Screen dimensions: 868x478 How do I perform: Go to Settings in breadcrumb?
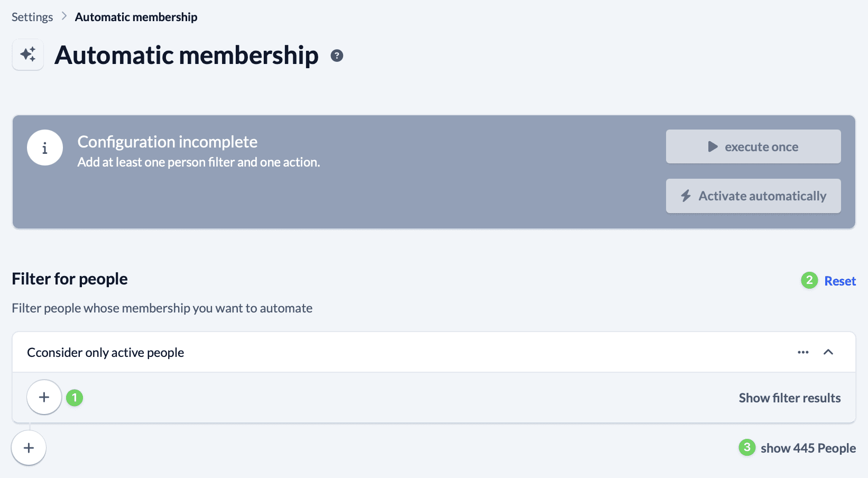tap(32, 17)
